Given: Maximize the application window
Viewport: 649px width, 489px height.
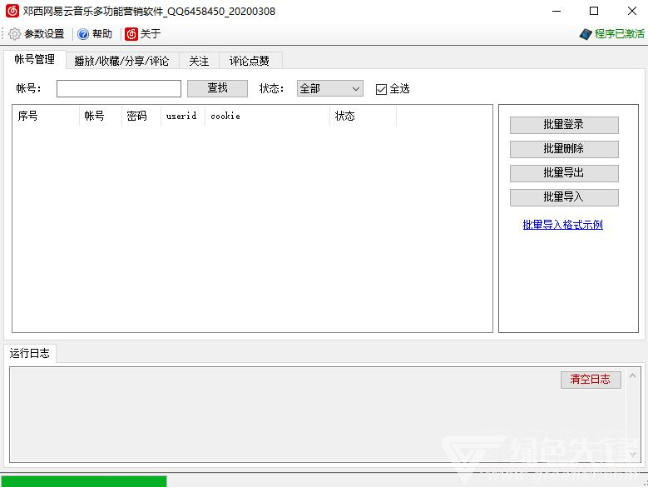Looking at the screenshot, I should point(594,11).
